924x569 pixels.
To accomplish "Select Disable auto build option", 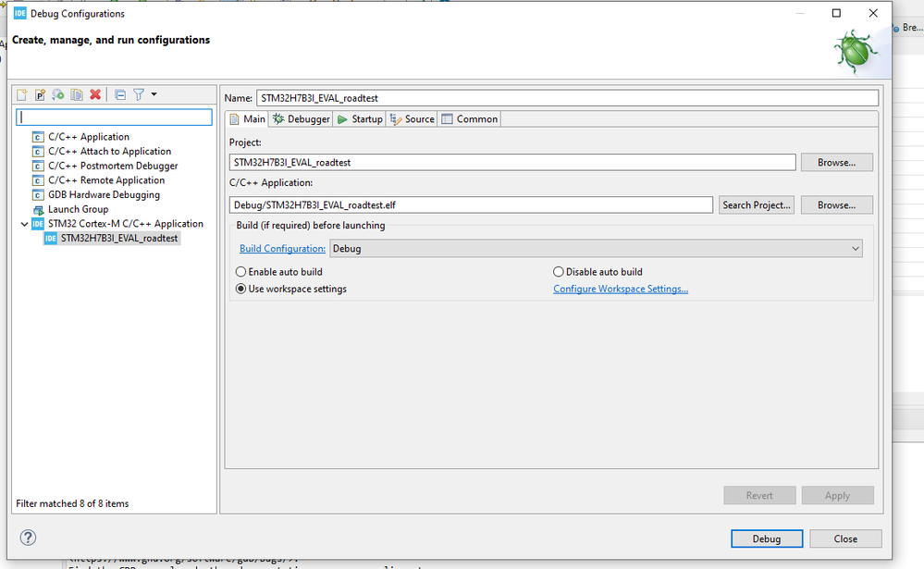I will click(559, 272).
